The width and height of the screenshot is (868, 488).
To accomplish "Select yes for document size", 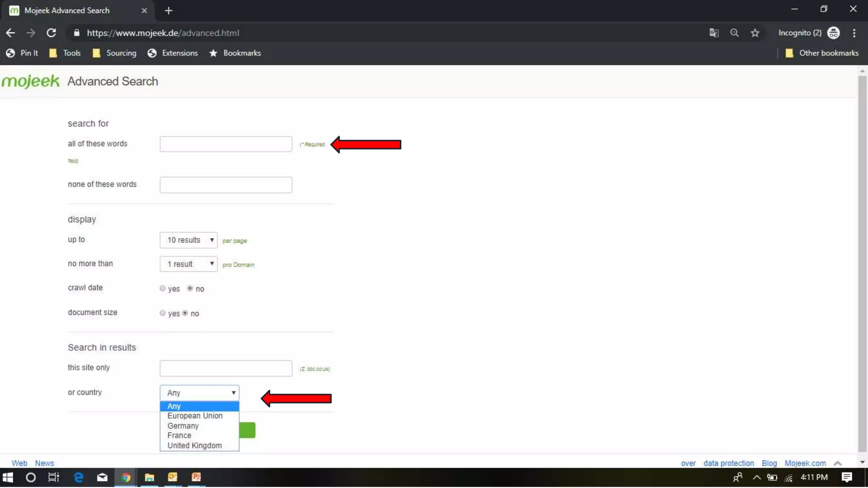I will pos(163,313).
